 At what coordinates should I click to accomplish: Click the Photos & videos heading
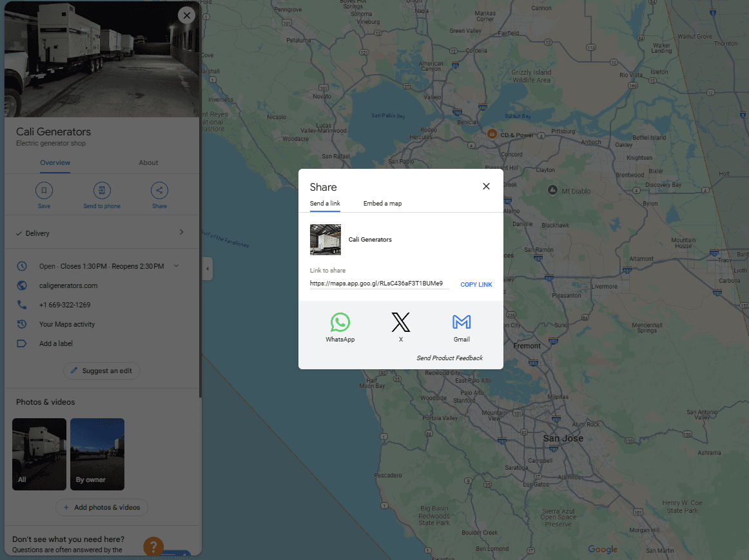pyautogui.click(x=45, y=402)
